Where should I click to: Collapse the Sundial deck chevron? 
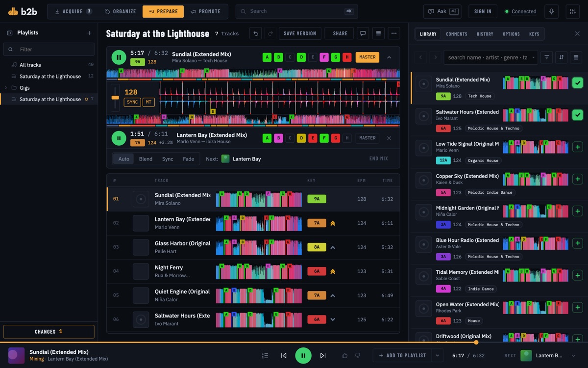(x=389, y=57)
